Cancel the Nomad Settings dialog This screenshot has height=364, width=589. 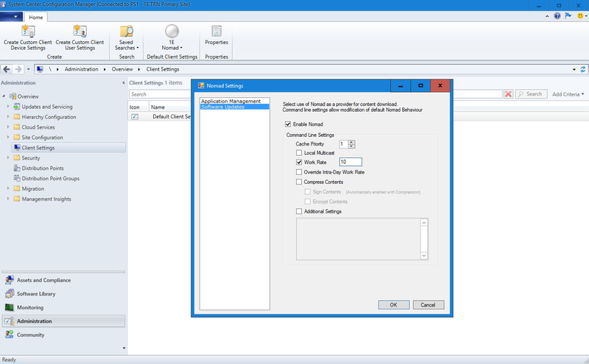[x=428, y=304]
